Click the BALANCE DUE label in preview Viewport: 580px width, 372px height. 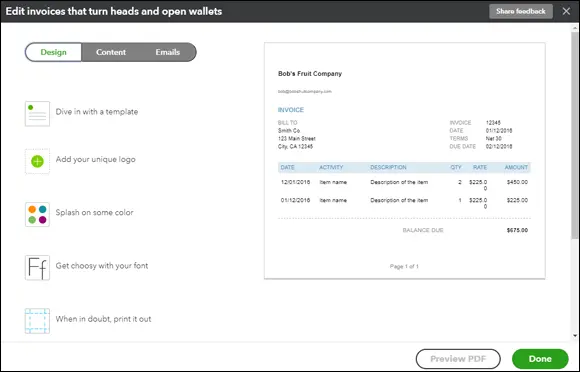pos(423,230)
